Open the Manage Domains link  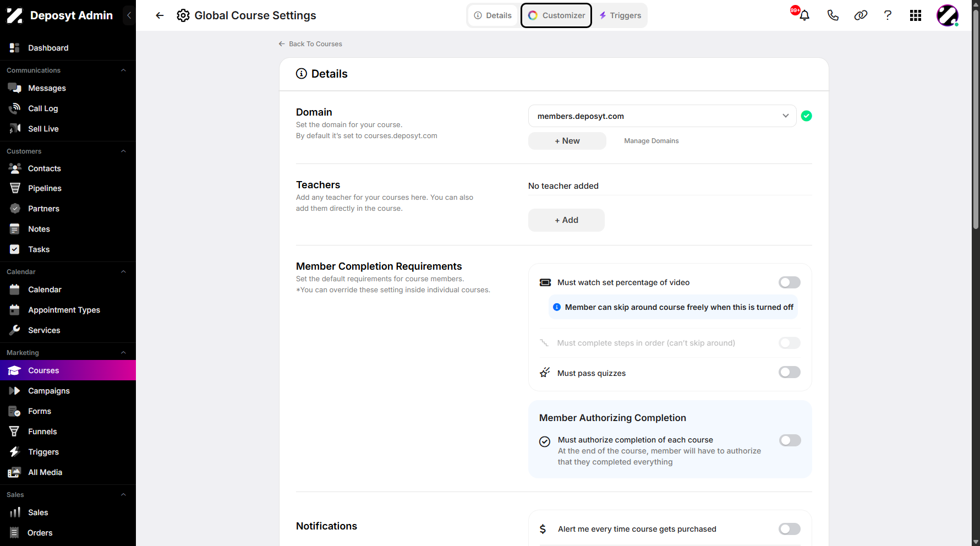(x=651, y=141)
